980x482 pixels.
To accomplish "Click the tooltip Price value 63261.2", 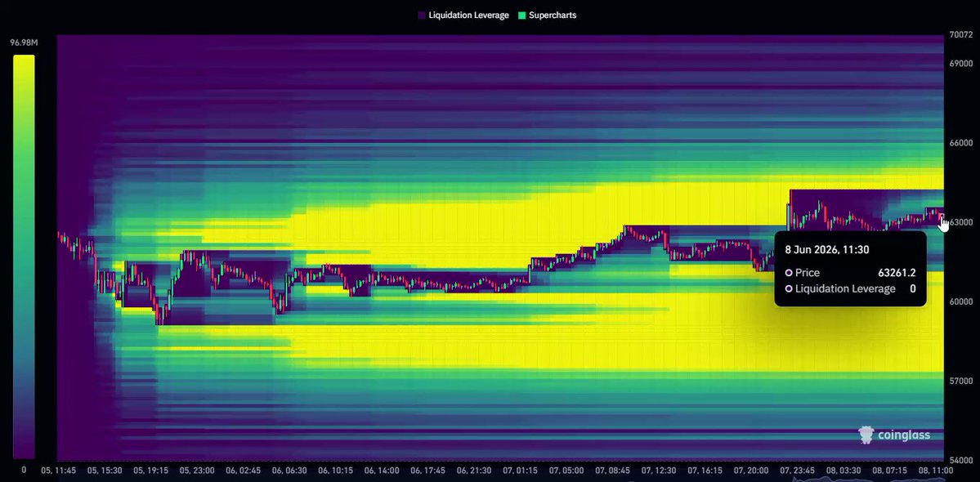I will pyautogui.click(x=897, y=273).
